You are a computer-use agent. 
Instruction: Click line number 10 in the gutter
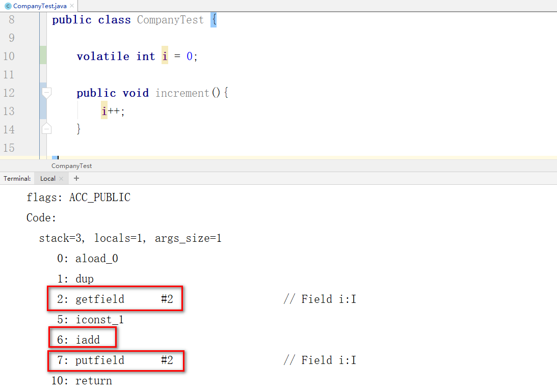[x=9, y=56]
